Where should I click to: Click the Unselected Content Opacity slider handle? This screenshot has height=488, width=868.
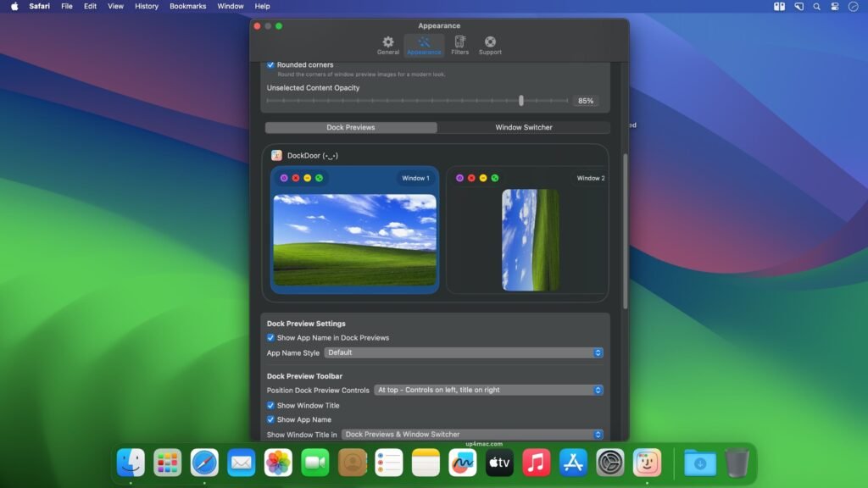click(x=522, y=101)
